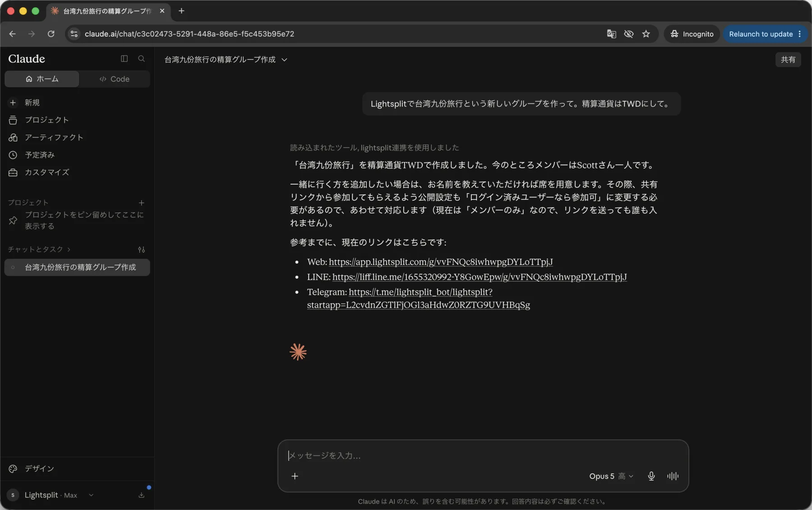Screen dimensions: 812x510
Task: Click the tracking protection eye icon
Action: [628, 34]
